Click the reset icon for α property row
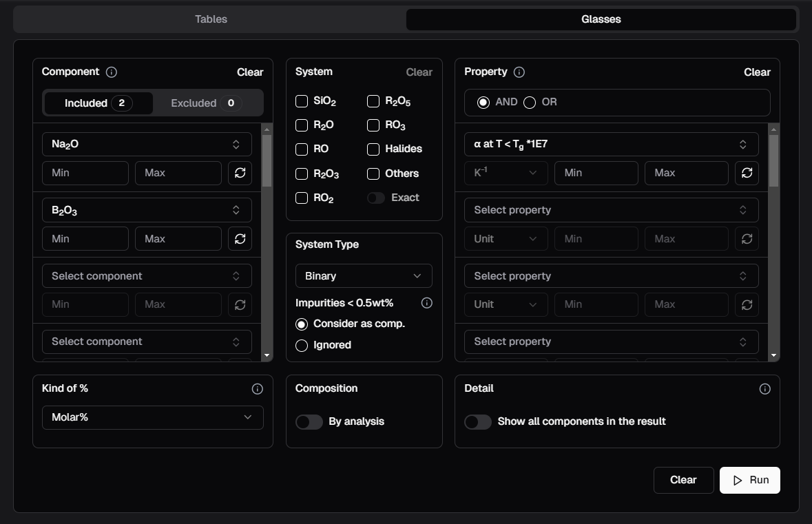The image size is (812, 524). tap(747, 173)
